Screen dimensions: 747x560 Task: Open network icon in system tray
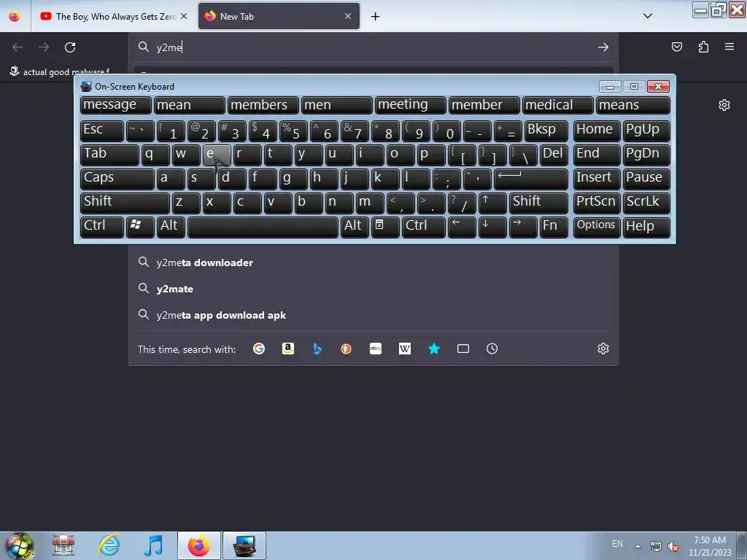[x=656, y=547]
